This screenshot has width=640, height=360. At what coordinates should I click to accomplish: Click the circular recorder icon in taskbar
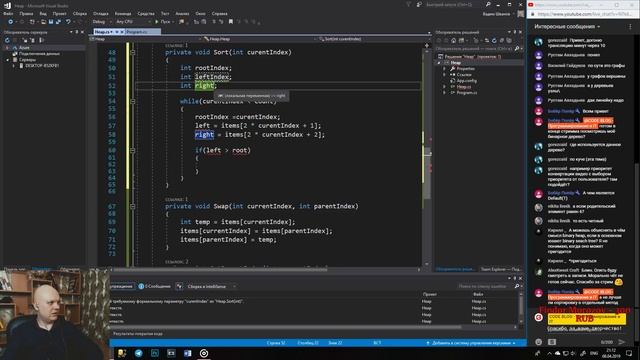pos(204,353)
